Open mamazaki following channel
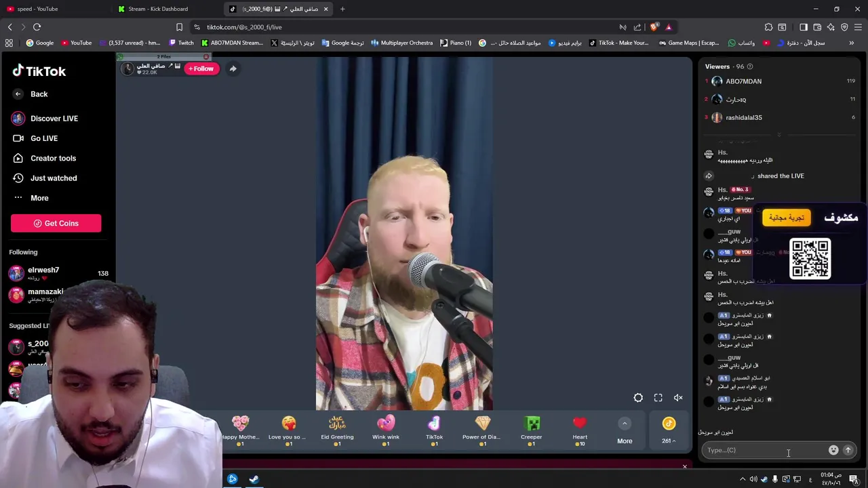 coord(37,294)
